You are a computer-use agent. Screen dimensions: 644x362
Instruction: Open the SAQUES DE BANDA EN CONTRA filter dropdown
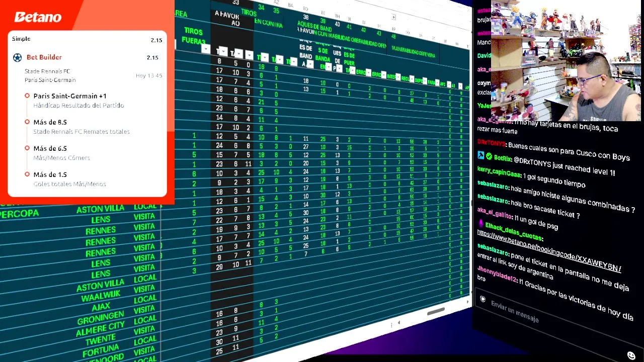pyautogui.click(x=328, y=66)
